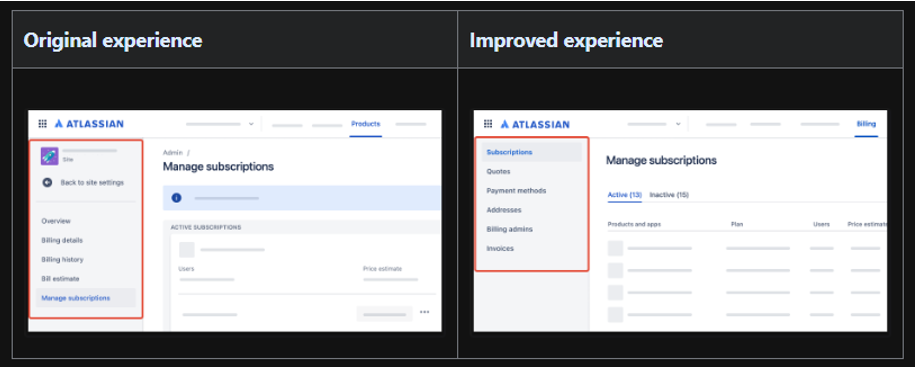Click Atlassian logo in Original experience screenshot

(x=89, y=124)
